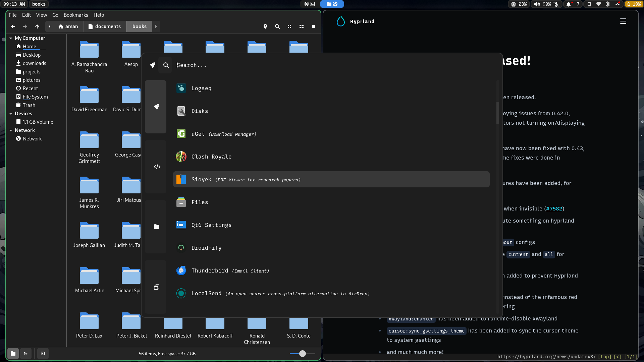Switch to list view in file manager
Image resolution: width=644 pixels, height=362 pixels.
pyautogui.click(x=301, y=26)
